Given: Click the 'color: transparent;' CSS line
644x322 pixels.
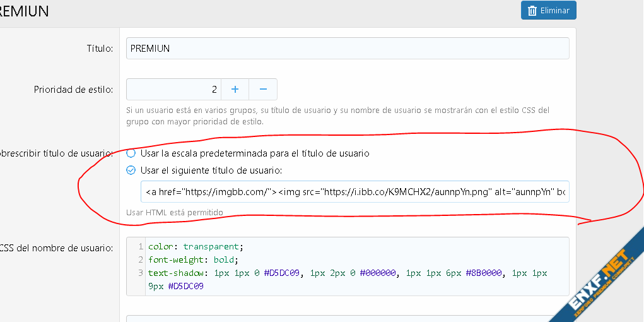Looking at the screenshot, I should click(x=195, y=246).
